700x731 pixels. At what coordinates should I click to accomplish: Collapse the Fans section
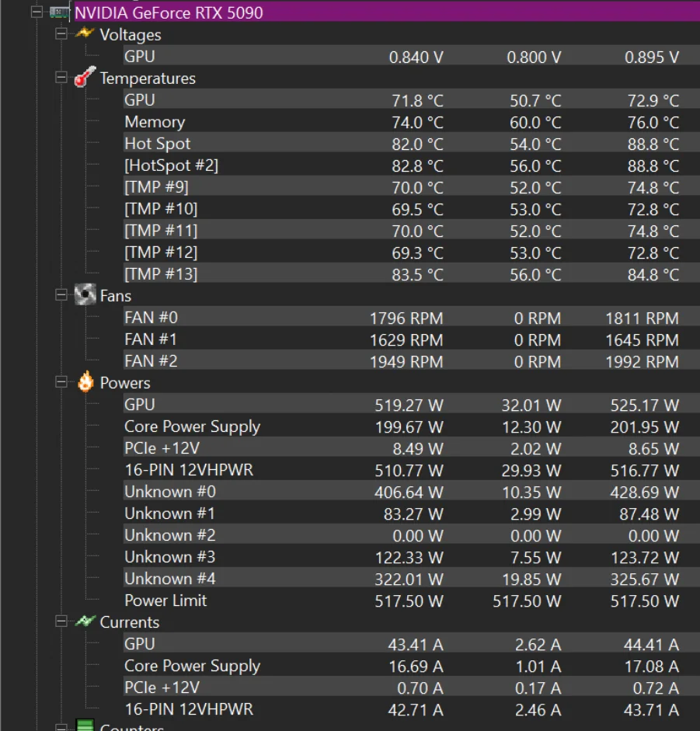pos(61,294)
